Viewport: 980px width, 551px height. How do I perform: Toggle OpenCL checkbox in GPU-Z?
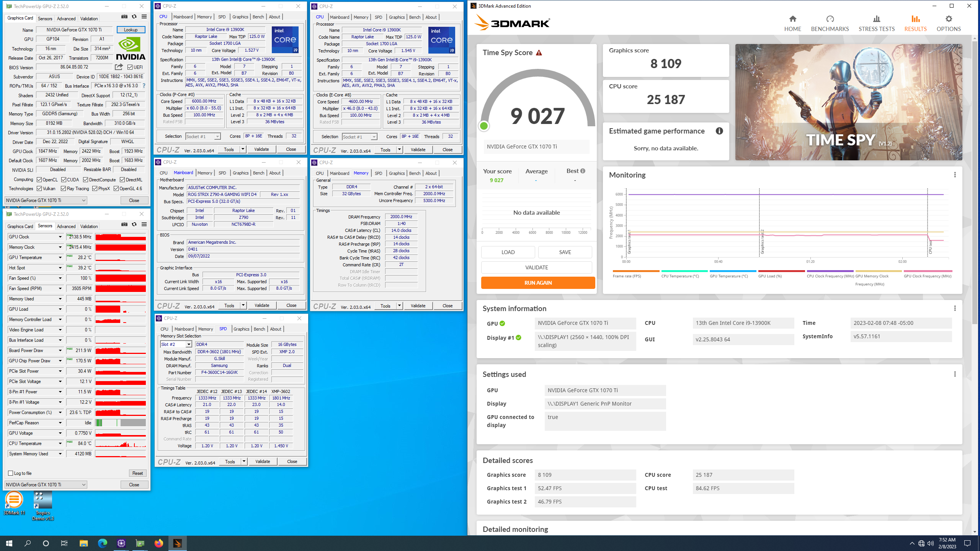tap(39, 179)
